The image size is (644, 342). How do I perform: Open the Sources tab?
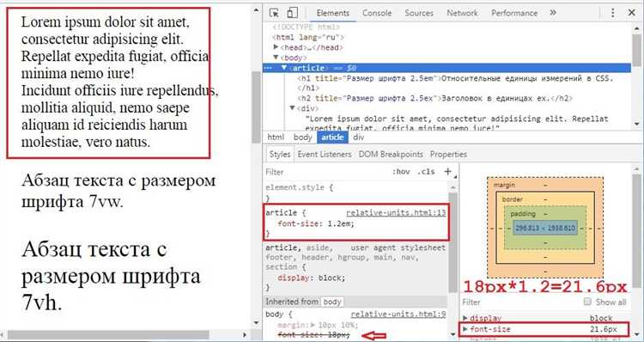[419, 13]
